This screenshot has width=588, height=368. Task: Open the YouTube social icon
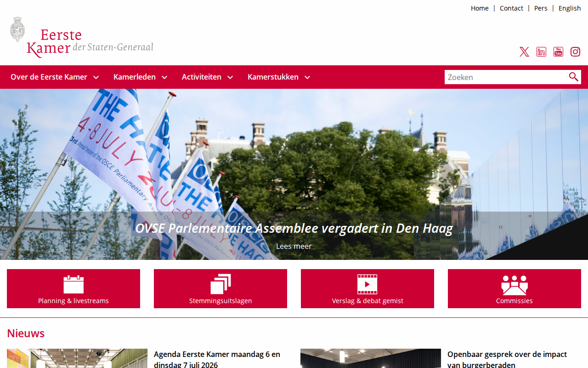pyautogui.click(x=558, y=52)
